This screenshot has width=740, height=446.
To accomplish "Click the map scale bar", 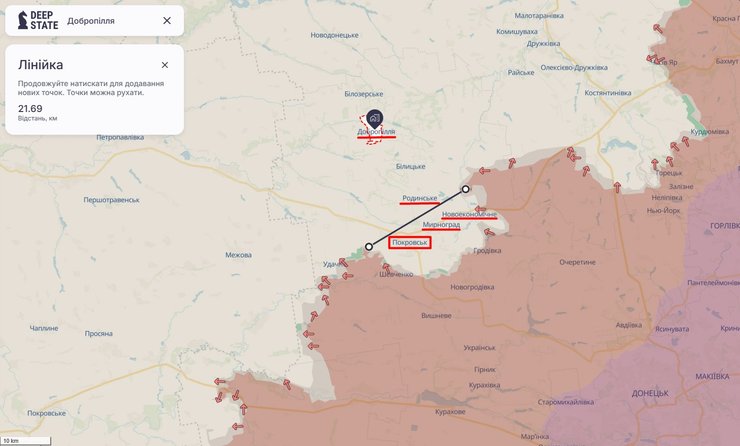I will 25,441.
